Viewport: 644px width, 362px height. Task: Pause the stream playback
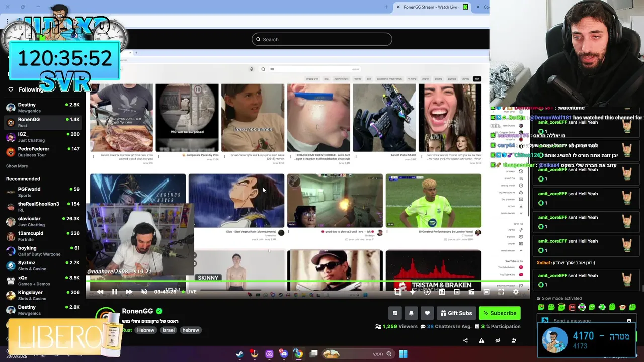[x=115, y=292]
